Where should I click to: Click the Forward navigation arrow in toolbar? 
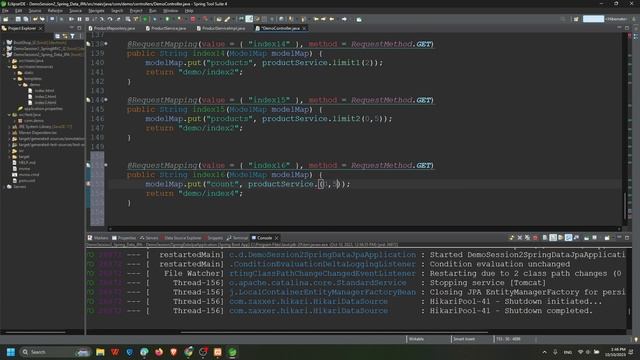click(x=344, y=19)
